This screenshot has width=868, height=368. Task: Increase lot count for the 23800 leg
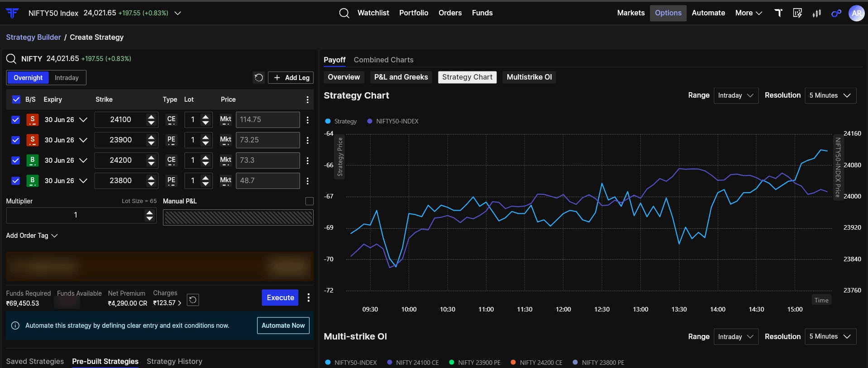205,178
